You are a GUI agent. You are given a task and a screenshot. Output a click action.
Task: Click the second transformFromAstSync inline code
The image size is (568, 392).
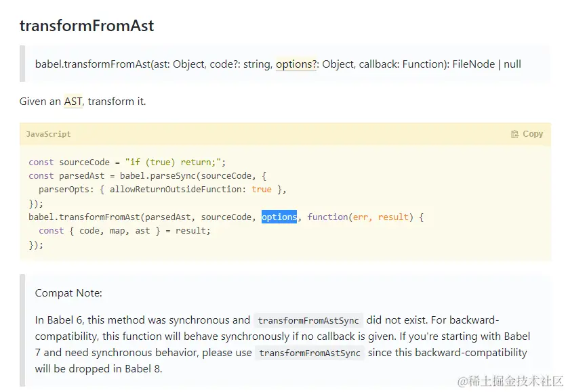(310, 353)
